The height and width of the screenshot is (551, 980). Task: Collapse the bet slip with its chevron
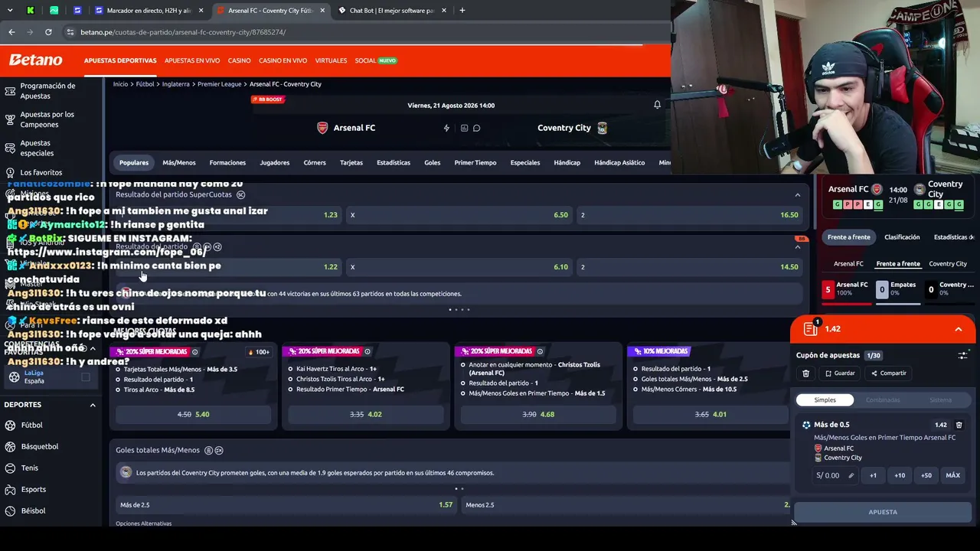tap(958, 329)
